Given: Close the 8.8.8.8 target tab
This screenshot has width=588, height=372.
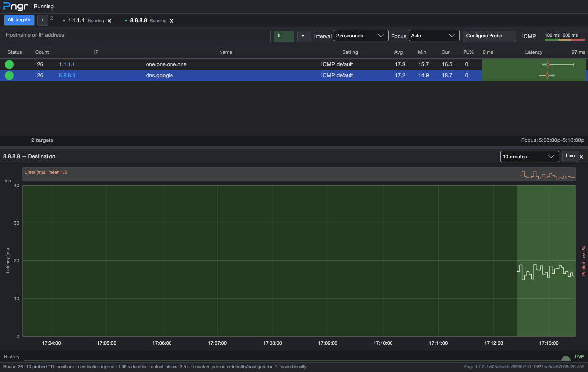Looking at the screenshot, I should [x=171, y=21].
